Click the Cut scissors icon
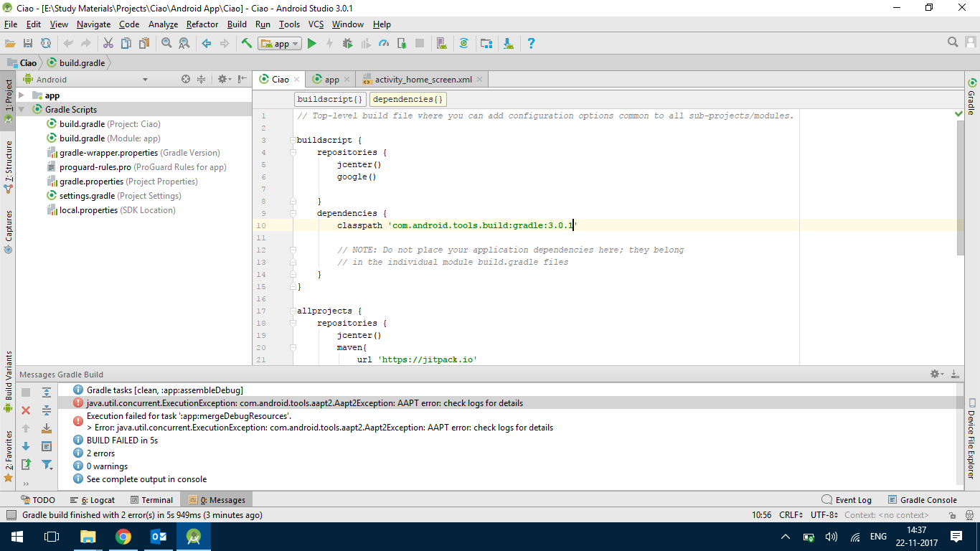 (x=108, y=44)
